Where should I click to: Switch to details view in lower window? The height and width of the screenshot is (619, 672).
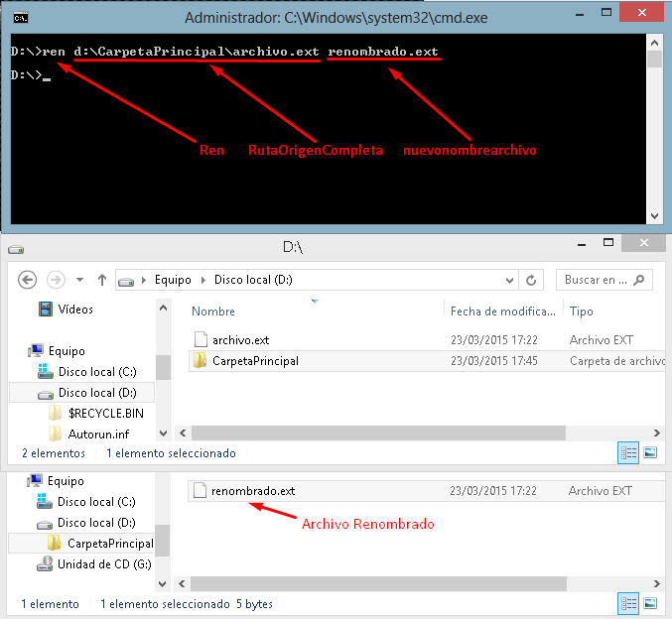tap(628, 603)
